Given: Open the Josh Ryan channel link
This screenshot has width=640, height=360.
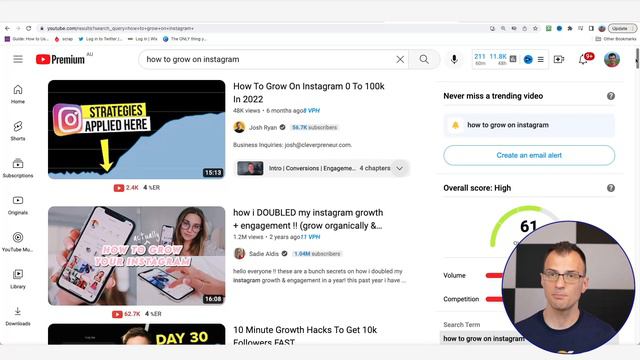Looking at the screenshot, I should [x=263, y=127].
